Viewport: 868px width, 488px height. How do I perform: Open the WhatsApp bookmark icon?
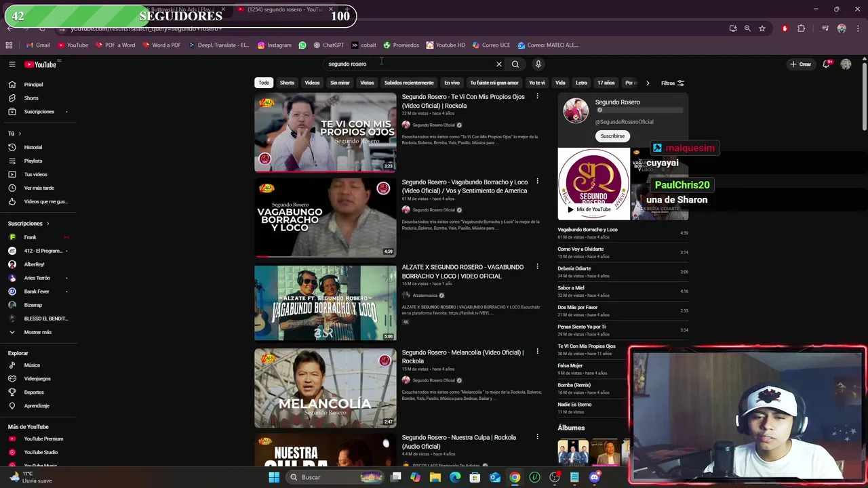tap(302, 45)
